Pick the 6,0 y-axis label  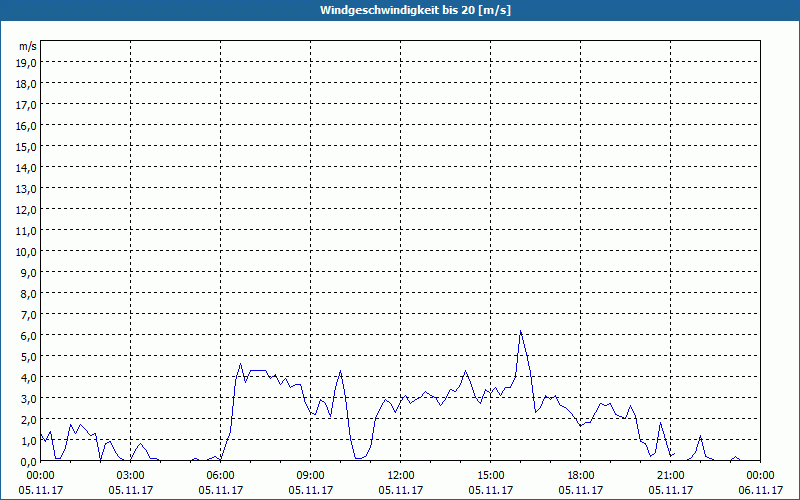(29, 336)
